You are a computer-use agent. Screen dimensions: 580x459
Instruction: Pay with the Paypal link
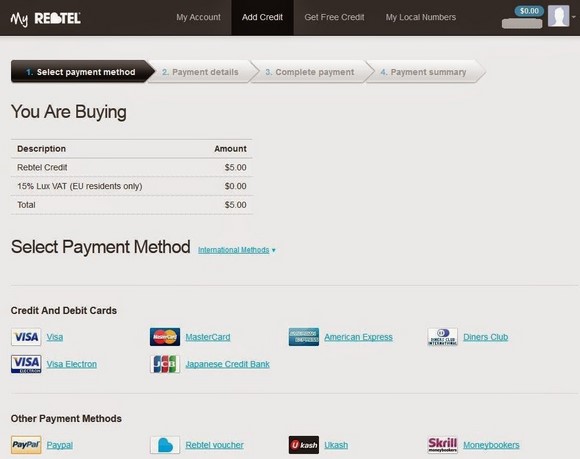tap(60, 445)
